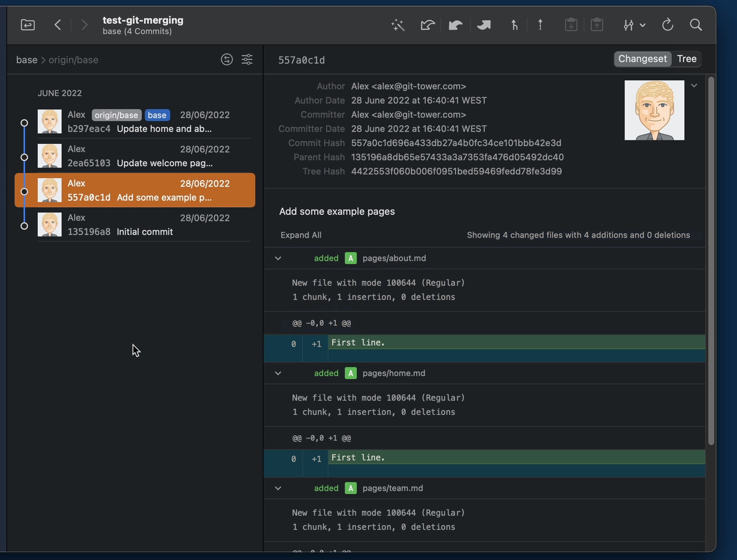Image resolution: width=737 pixels, height=560 pixels.
Task: Switch to Changeset view
Action: pos(642,59)
